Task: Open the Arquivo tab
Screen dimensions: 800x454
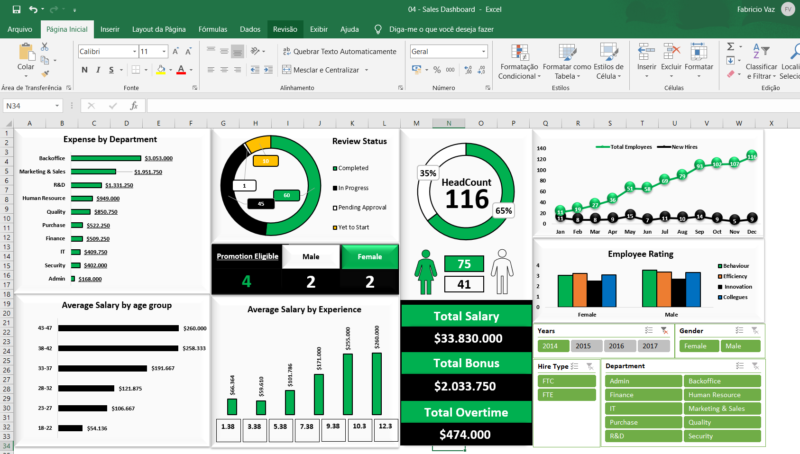Action: [x=19, y=29]
